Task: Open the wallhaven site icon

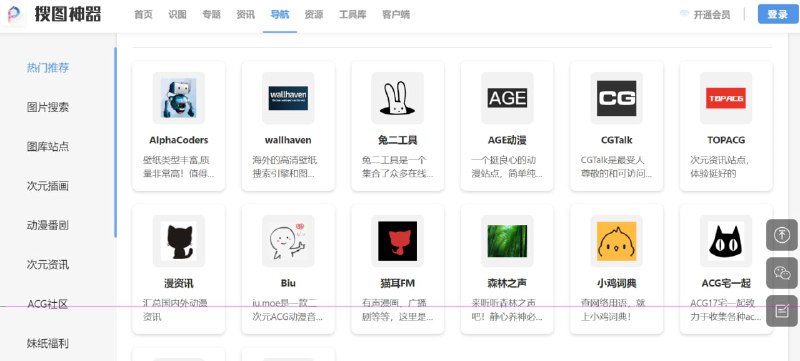Action: 288,98
